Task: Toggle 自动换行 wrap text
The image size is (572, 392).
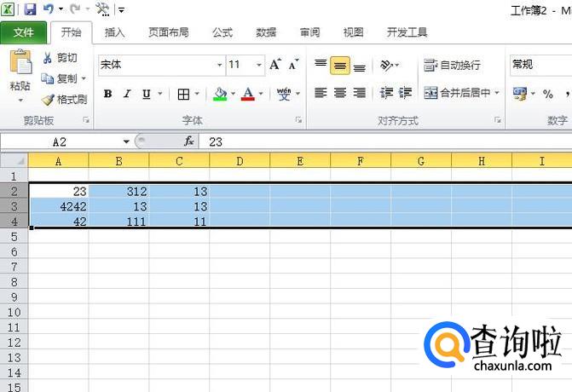Action: pyautogui.click(x=453, y=66)
